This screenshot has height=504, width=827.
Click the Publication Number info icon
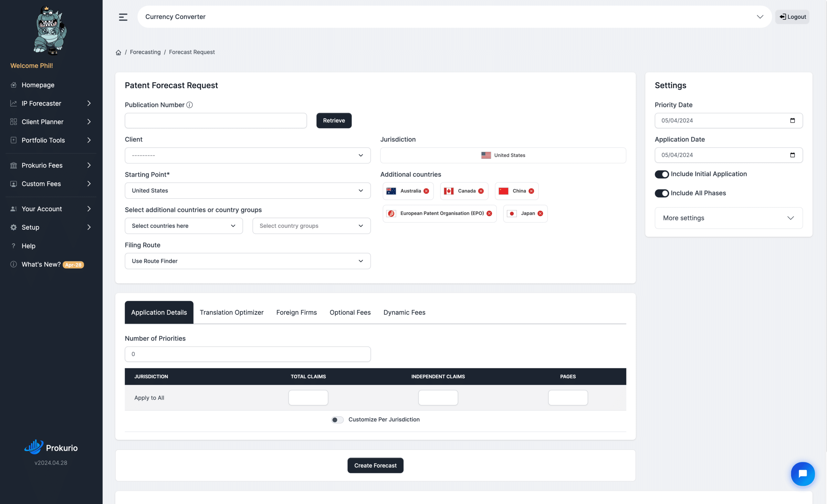pyautogui.click(x=190, y=105)
